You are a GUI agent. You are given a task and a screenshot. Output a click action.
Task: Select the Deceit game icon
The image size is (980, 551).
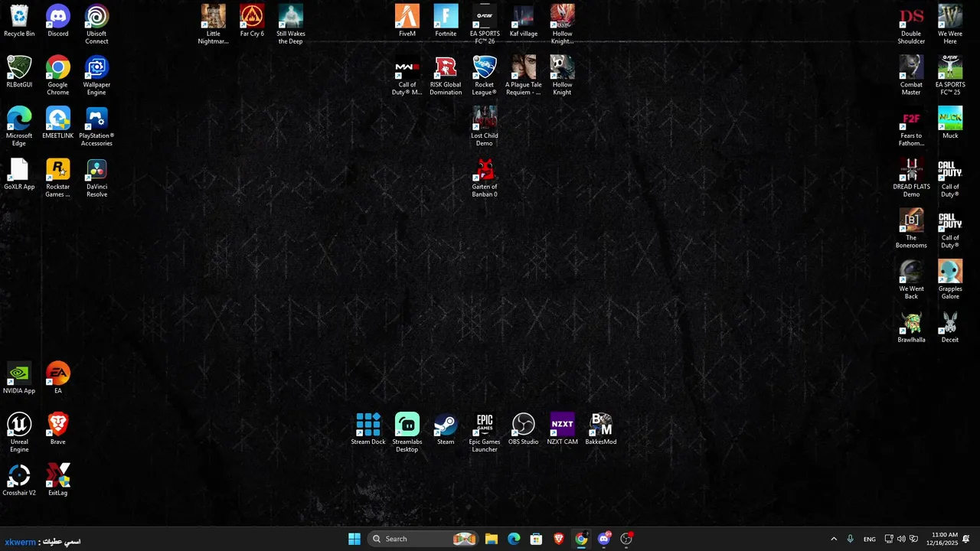click(x=950, y=328)
